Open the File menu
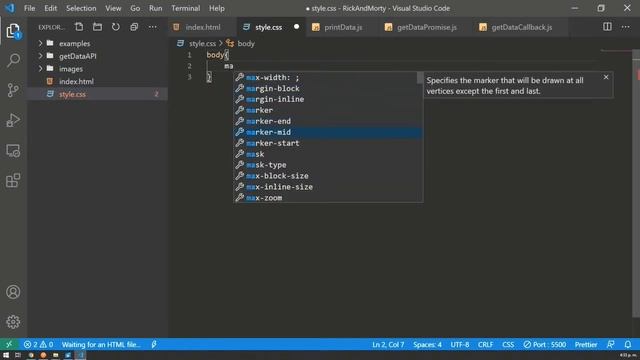 pos(29,8)
